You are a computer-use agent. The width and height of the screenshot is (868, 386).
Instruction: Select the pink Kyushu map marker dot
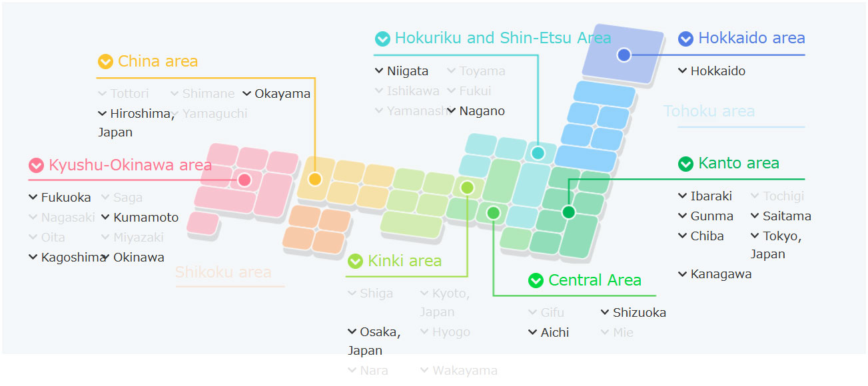point(244,180)
